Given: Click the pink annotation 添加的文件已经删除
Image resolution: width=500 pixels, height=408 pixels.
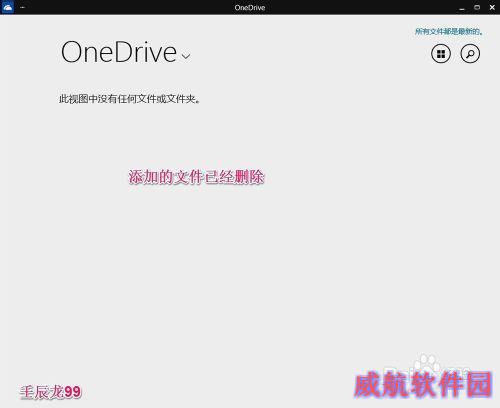Looking at the screenshot, I should click(x=196, y=177).
